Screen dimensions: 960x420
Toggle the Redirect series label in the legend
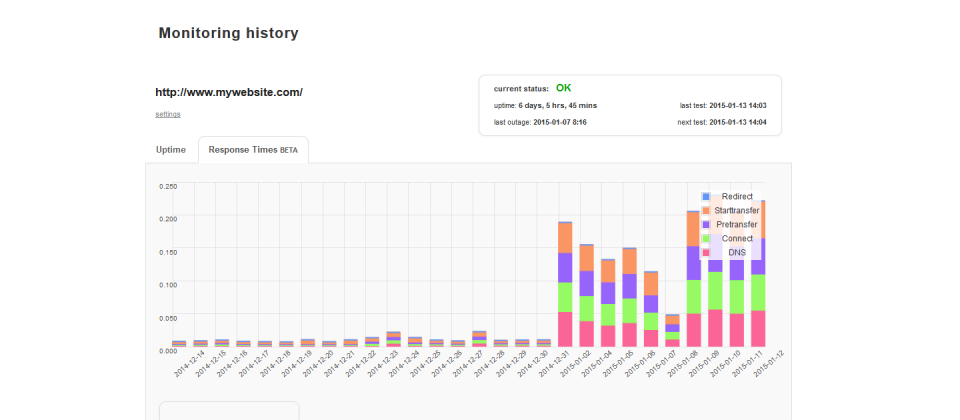point(737,197)
